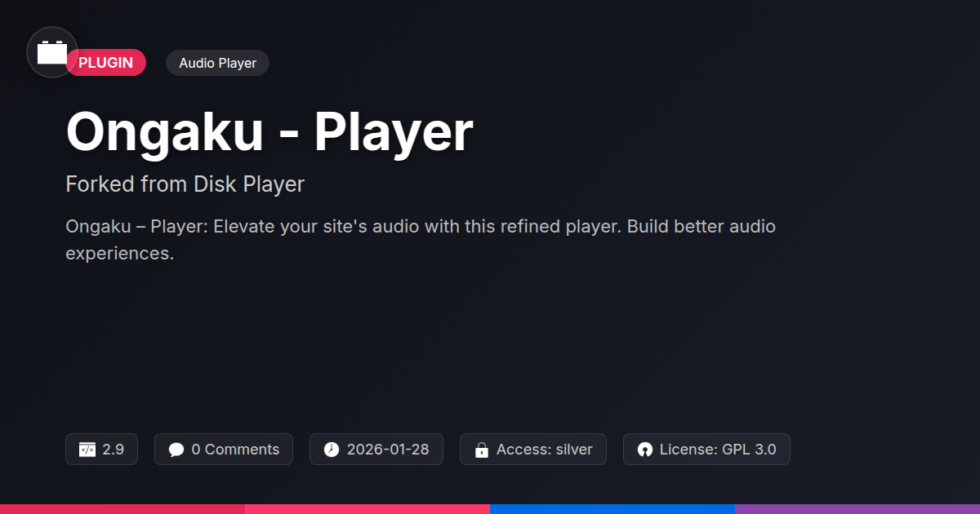Click the code version icon beside 2.9

click(x=87, y=450)
